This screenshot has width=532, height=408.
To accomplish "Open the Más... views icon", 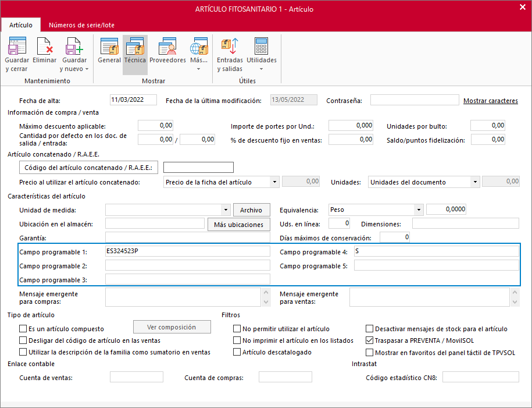I will pyautogui.click(x=199, y=47).
